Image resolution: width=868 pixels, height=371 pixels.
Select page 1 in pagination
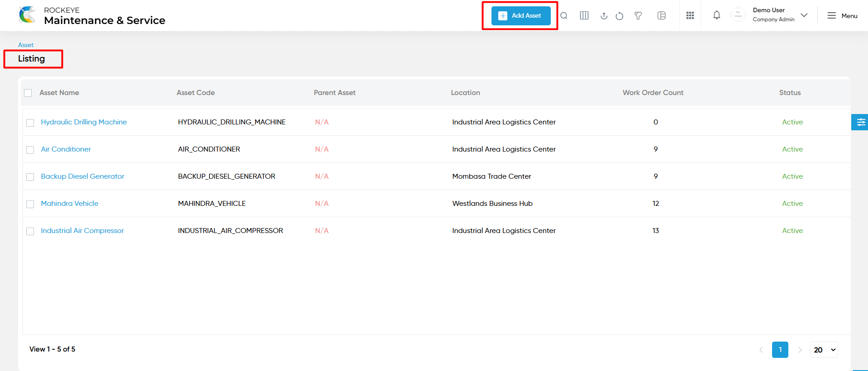click(x=780, y=350)
